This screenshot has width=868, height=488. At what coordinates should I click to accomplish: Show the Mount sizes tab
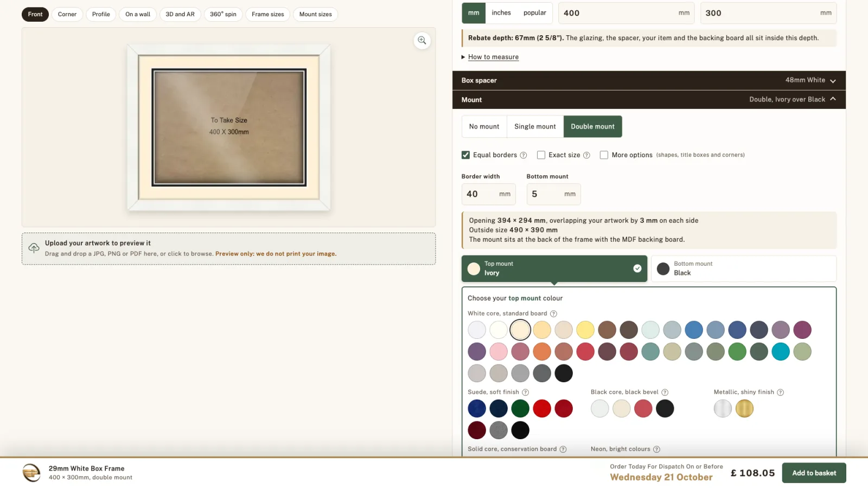(316, 14)
